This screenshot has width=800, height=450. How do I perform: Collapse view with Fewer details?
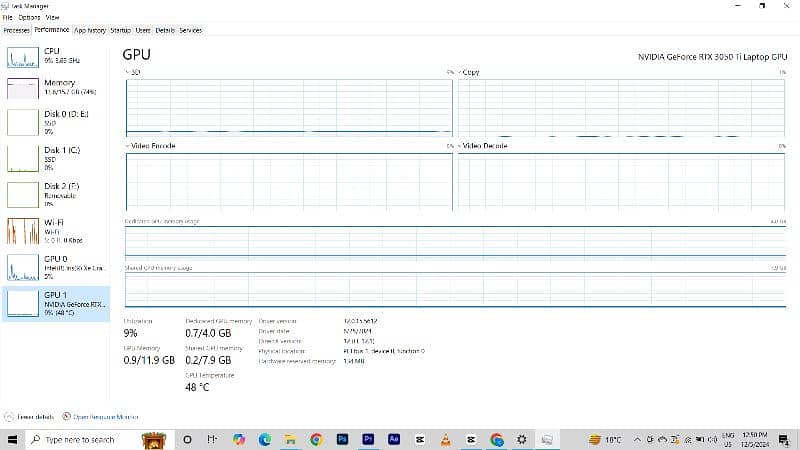(x=34, y=416)
